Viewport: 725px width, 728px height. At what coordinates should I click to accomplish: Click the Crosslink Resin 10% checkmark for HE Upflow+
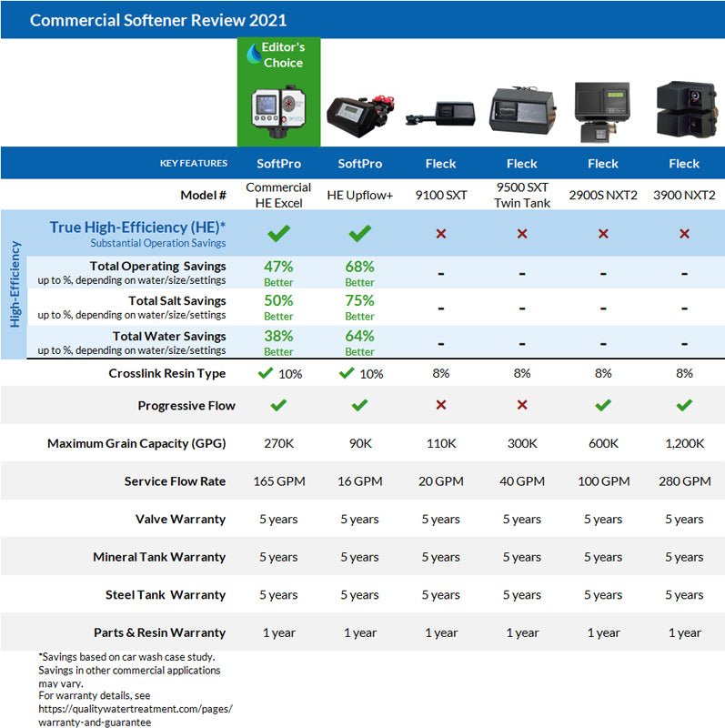pyautogui.click(x=345, y=372)
